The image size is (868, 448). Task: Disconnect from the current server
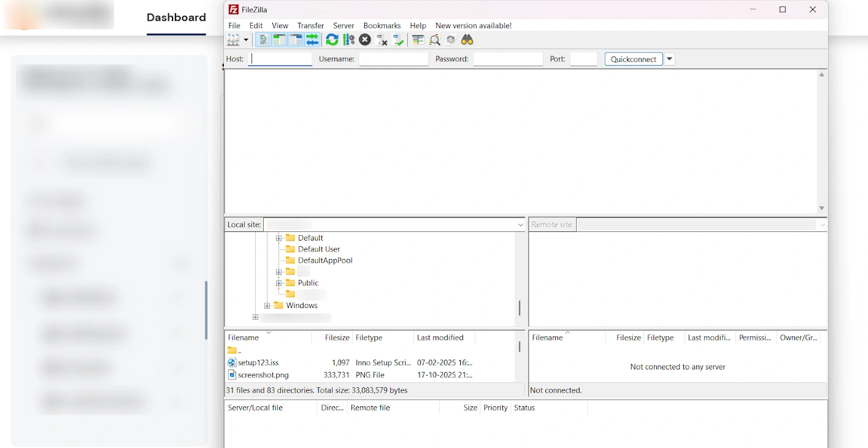point(382,39)
